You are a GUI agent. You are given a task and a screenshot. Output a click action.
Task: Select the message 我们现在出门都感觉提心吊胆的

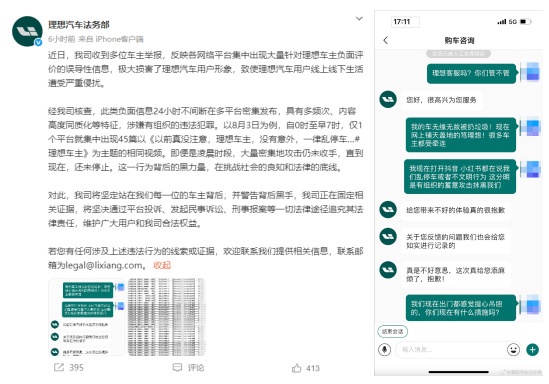coord(461,308)
